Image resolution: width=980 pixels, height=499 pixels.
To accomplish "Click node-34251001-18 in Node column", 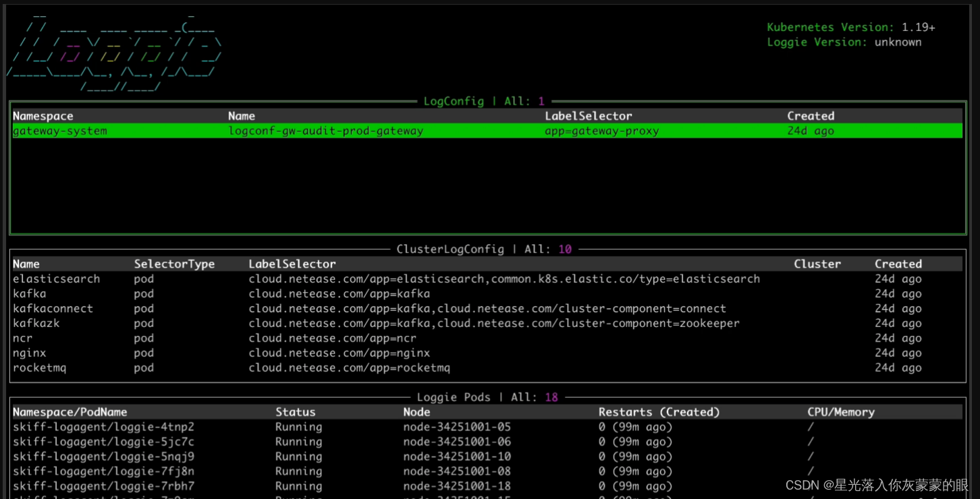I will pyautogui.click(x=457, y=486).
